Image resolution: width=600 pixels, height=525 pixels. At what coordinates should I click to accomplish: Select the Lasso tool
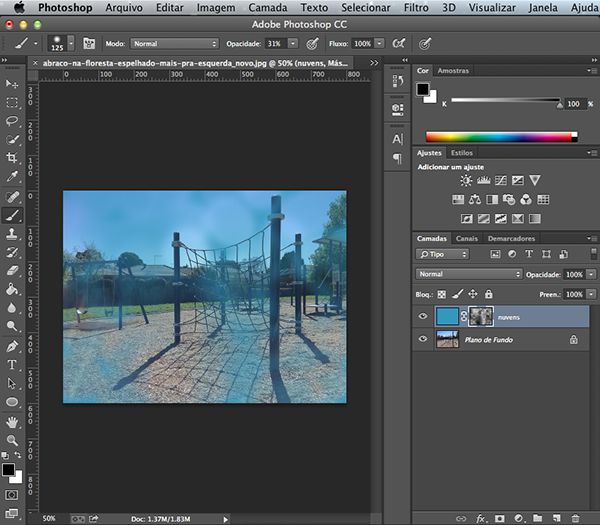click(12, 121)
